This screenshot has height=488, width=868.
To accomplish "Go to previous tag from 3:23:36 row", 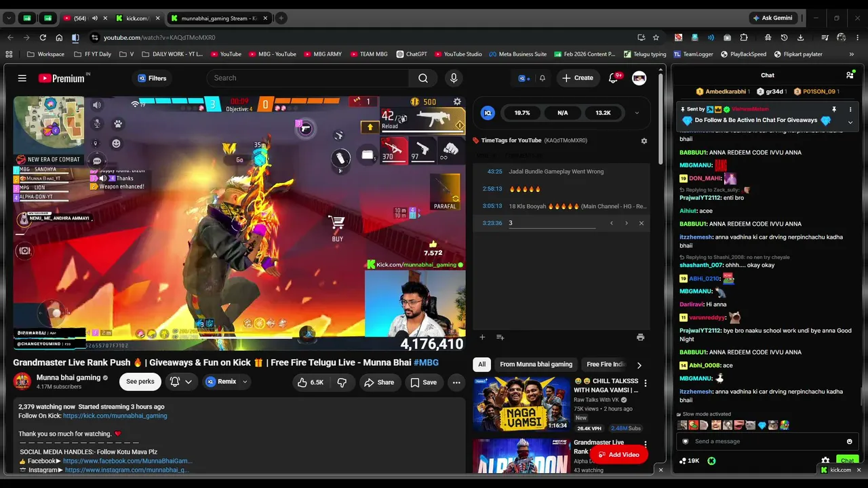I will coord(611,223).
